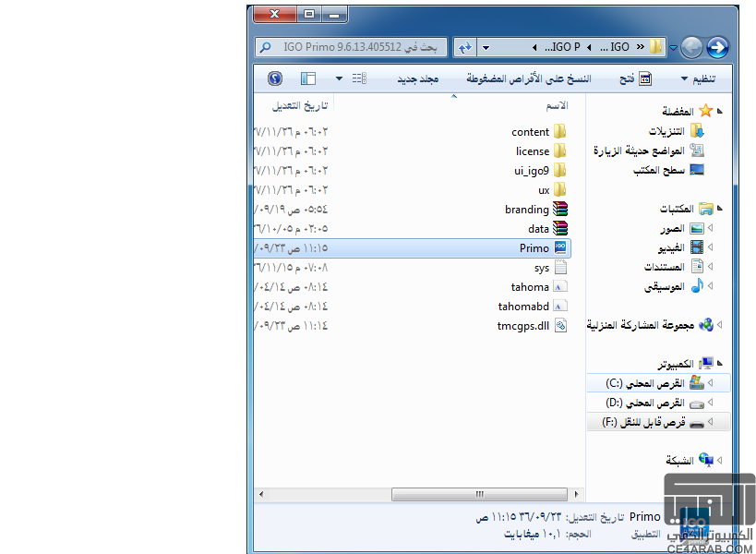Click the search magnifier icon
The width and height of the screenshot is (756, 554).
click(265, 47)
